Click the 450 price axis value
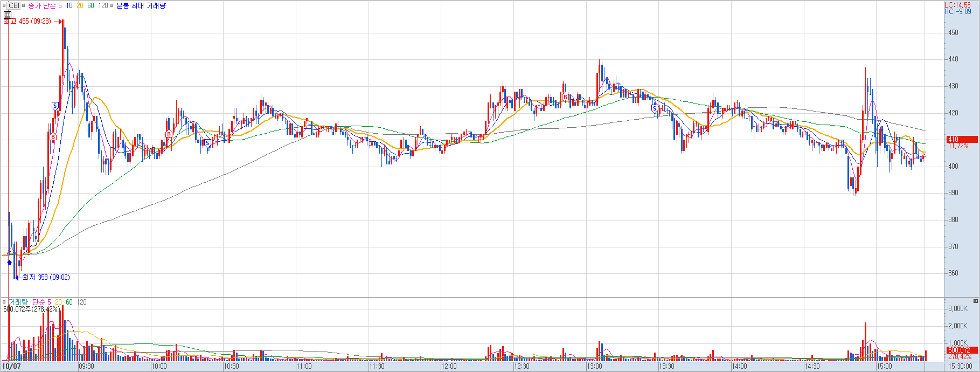 (x=954, y=33)
